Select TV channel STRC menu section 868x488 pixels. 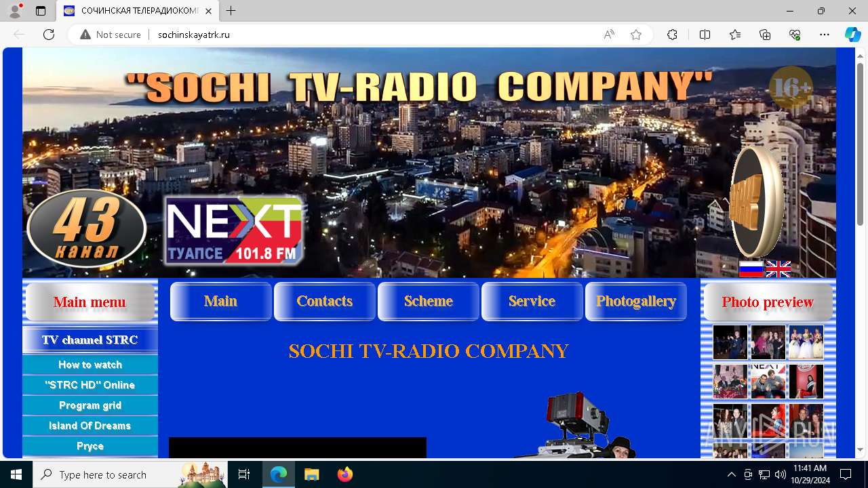tap(90, 340)
